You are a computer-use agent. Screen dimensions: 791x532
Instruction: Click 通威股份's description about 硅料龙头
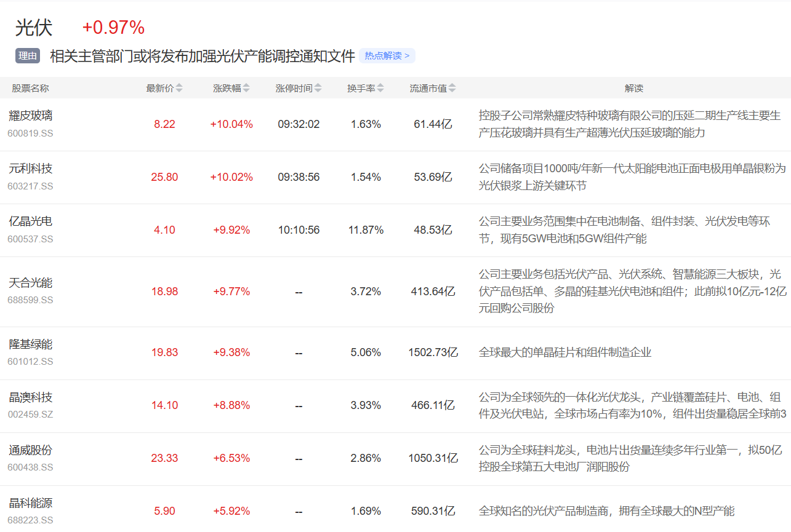630,459
